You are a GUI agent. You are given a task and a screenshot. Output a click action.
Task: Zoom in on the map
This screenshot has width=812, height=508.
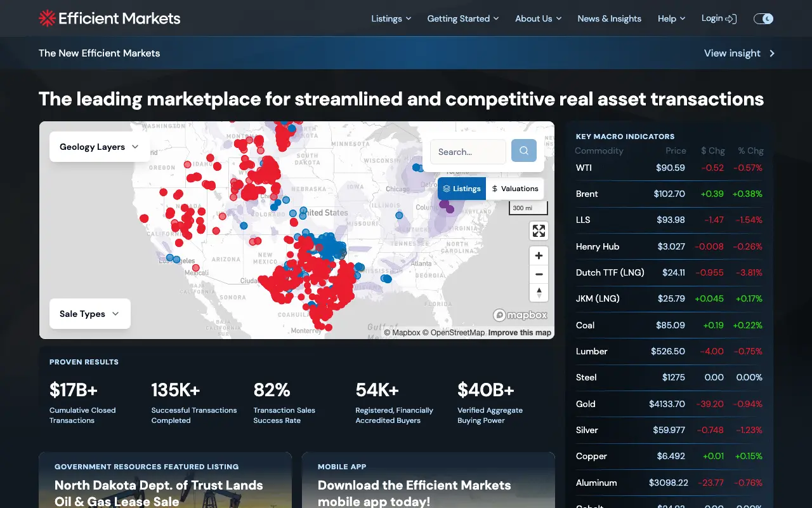(x=539, y=256)
